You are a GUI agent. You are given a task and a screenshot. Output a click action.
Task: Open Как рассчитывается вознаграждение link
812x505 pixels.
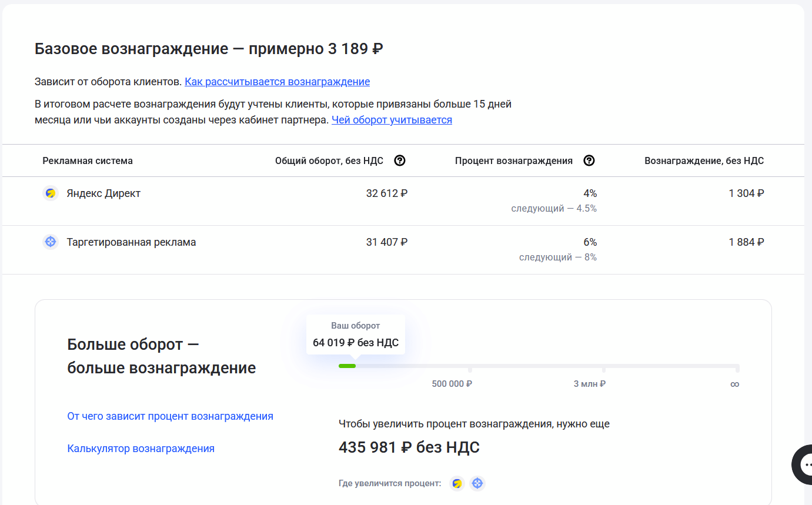(278, 81)
